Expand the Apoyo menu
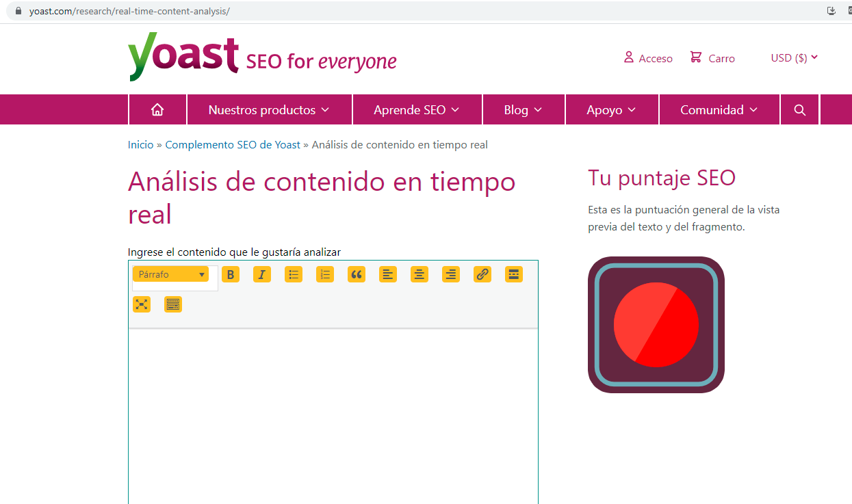The height and width of the screenshot is (504, 852). tap(612, 109)
